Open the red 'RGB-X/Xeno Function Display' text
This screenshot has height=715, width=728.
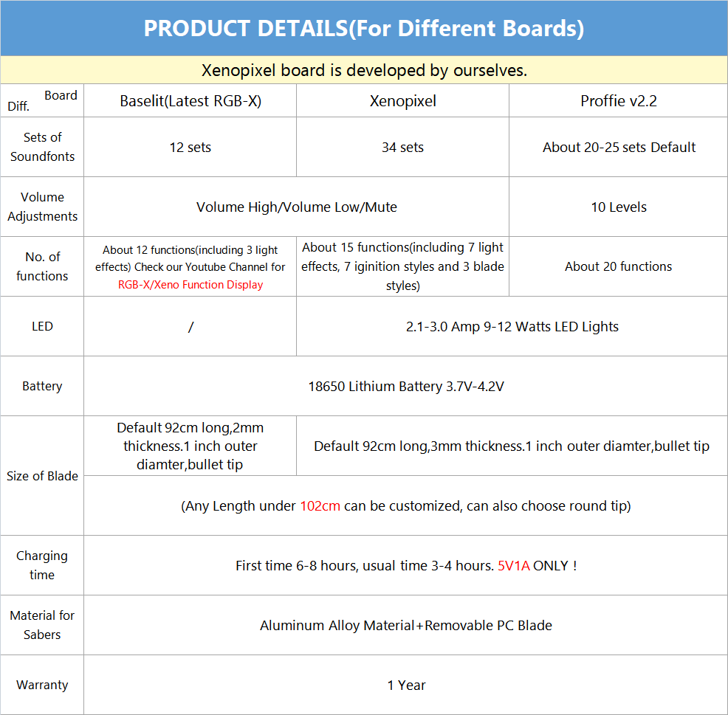(190, 284)
